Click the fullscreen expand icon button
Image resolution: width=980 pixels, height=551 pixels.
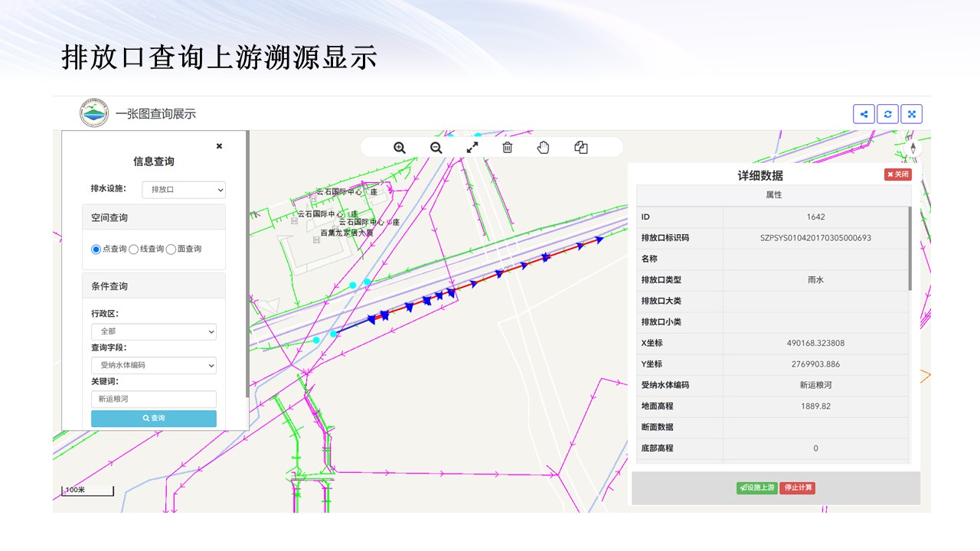[911, 114]
